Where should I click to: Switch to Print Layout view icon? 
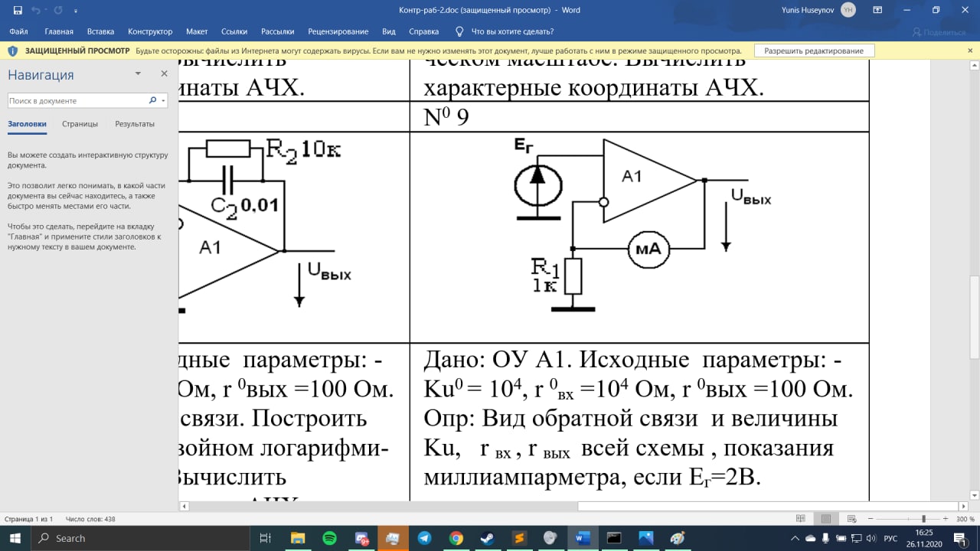(x=826, y=519)
